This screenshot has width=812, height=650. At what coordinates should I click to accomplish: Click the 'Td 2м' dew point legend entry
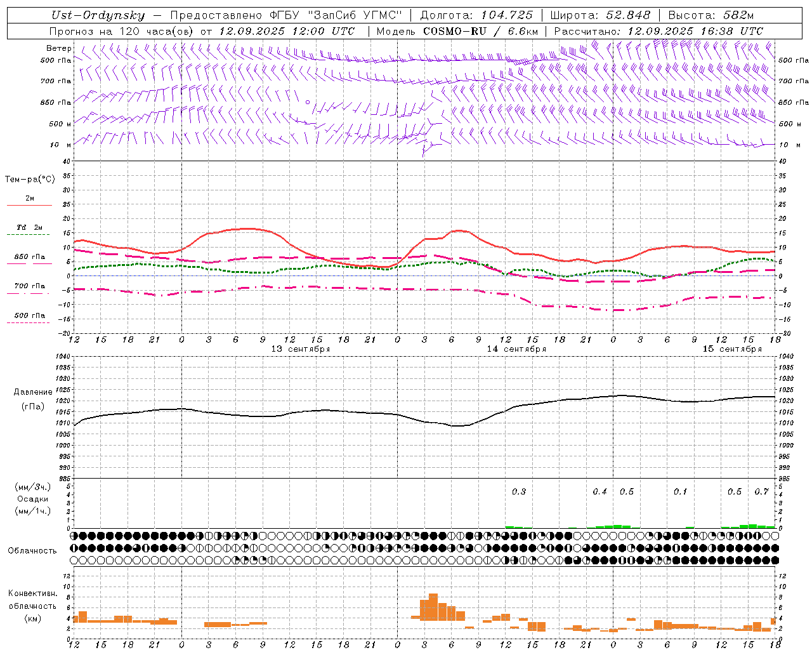30,227
